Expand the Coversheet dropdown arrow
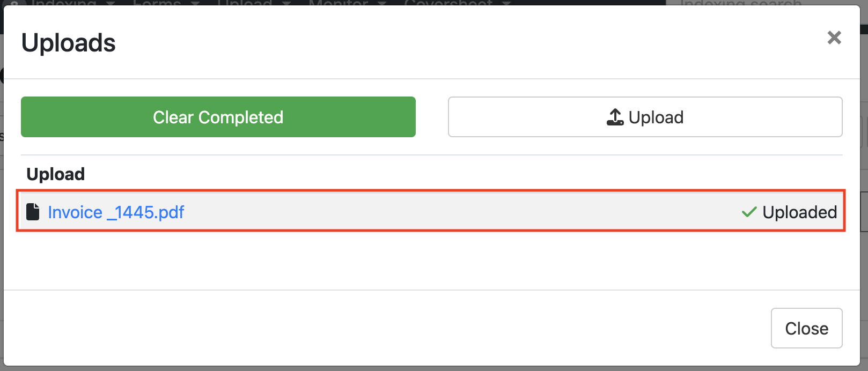868x371 pixels. [x=506, y=3]
